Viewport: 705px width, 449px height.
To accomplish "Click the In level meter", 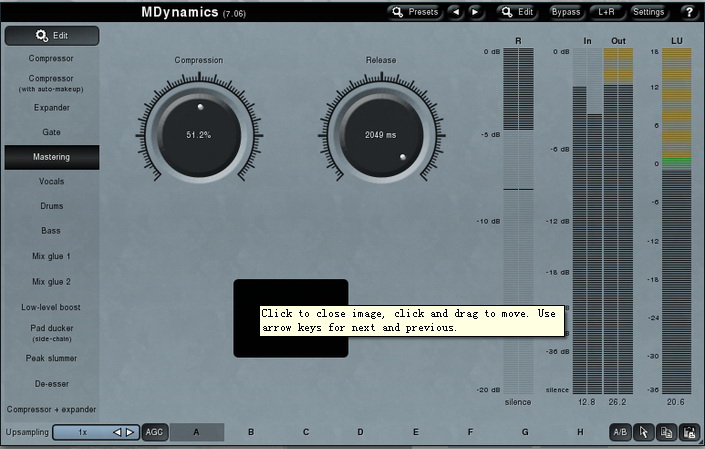I will [x=587, y=221].
